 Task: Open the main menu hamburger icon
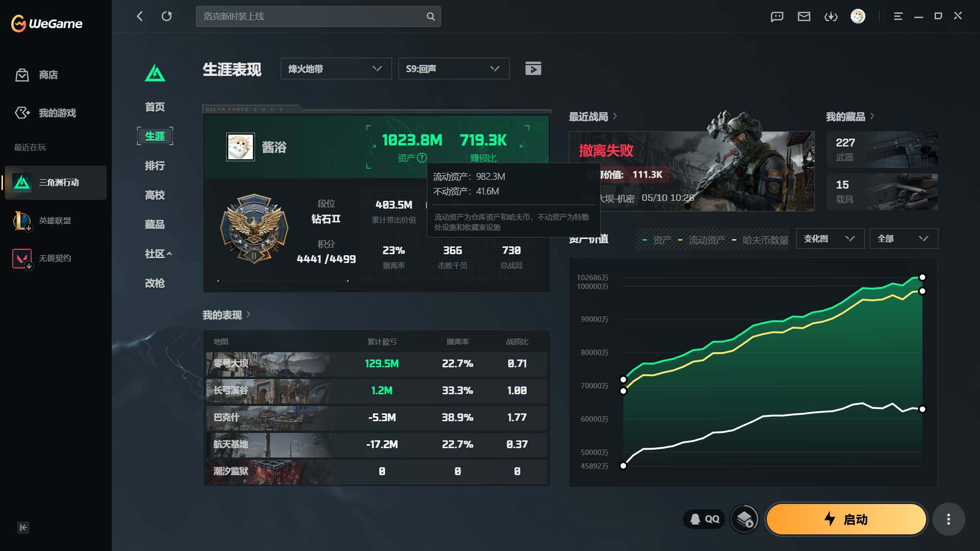898,16
